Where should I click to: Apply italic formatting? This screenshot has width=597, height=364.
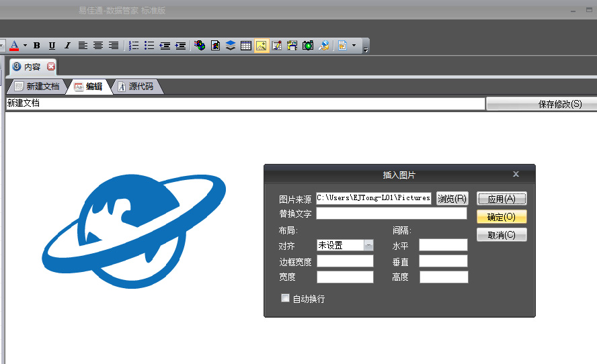pos(67,46)
